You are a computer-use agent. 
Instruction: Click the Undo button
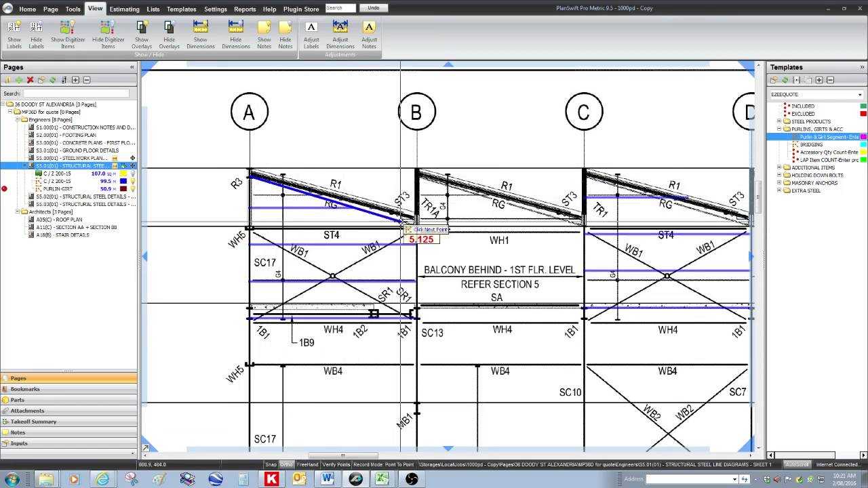click(374, 8)
